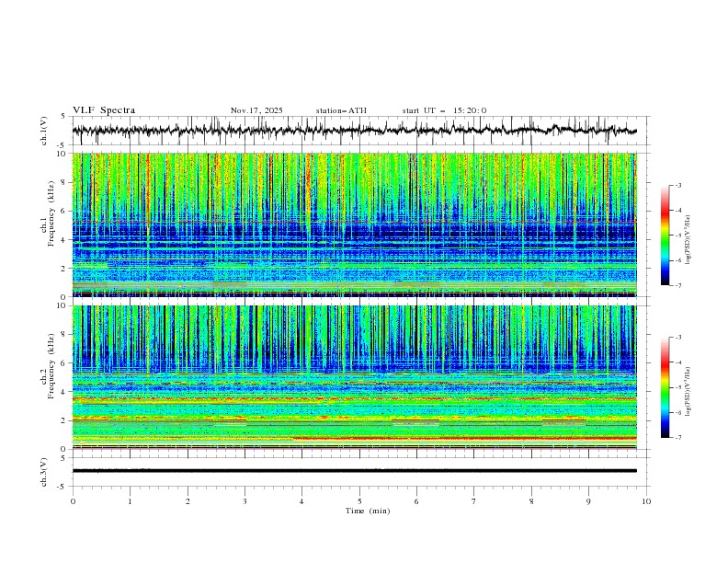Click the "-7" tick on lower color bar
This screenshot has height=563, width=728.
tap(678, 438)
